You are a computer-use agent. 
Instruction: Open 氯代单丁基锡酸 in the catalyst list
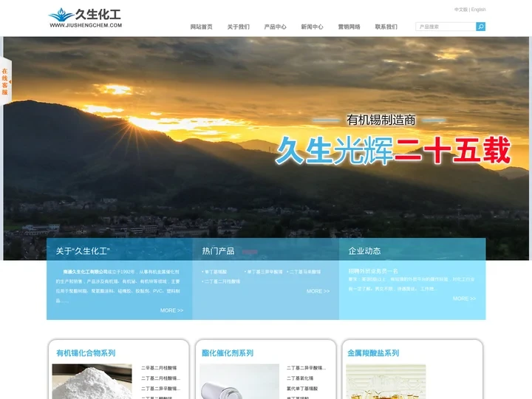[x=302, y=389]
